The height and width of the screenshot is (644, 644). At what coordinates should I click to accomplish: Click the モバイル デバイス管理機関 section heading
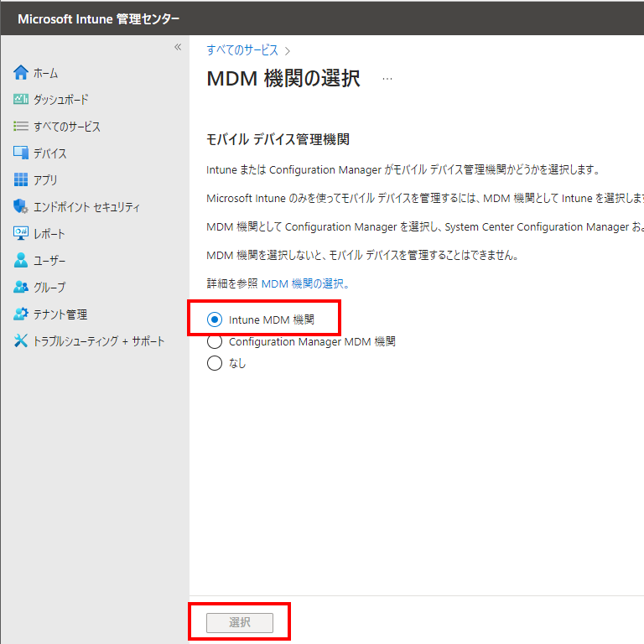(x=278, y=139)
